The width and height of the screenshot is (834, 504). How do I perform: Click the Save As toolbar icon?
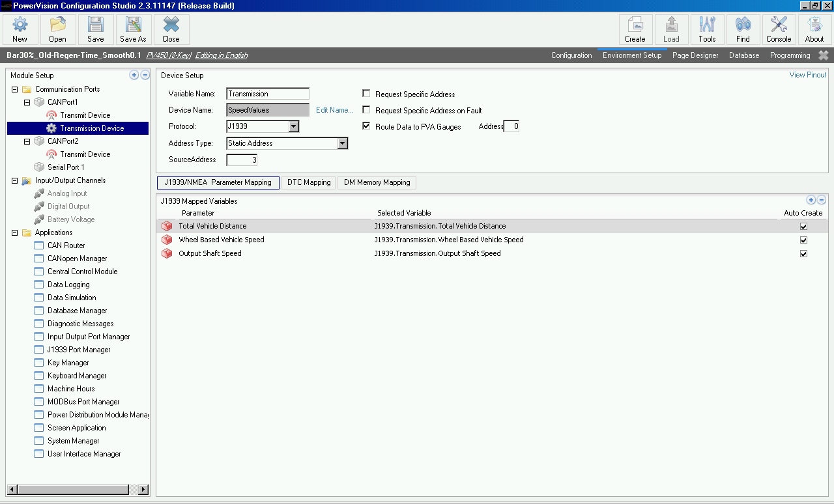(134, 30)
